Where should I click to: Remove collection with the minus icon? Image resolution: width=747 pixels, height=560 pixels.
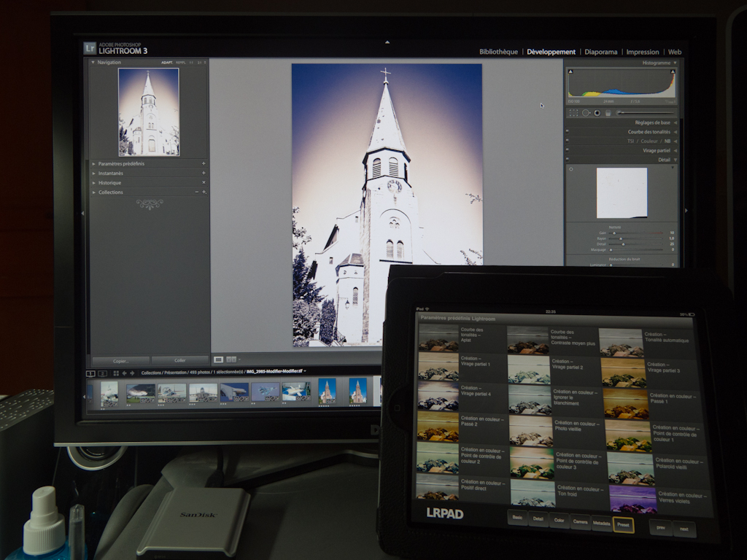(x=197, y=192)
